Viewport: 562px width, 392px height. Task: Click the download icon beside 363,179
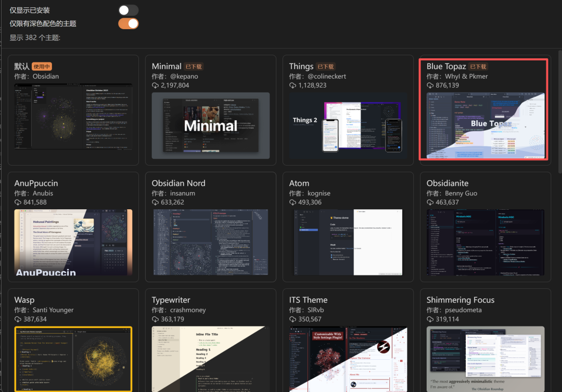click(155, 319)
